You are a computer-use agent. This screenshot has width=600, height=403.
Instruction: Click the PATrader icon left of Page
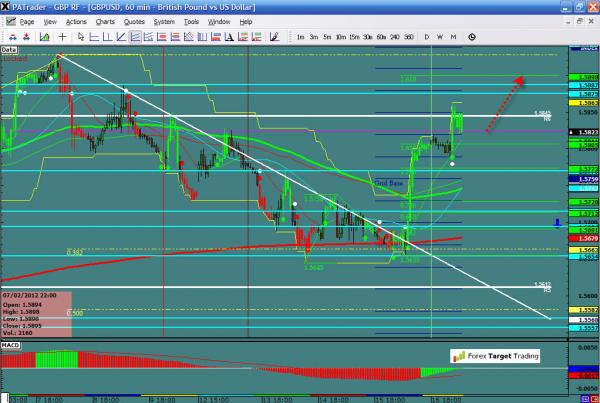pyautogui.click(x=9, y=20)
